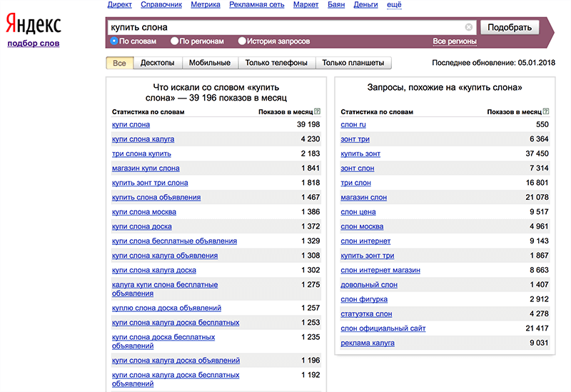Open the 'слон официальный сайт' link
571x392 pixels.
[383, 328]
